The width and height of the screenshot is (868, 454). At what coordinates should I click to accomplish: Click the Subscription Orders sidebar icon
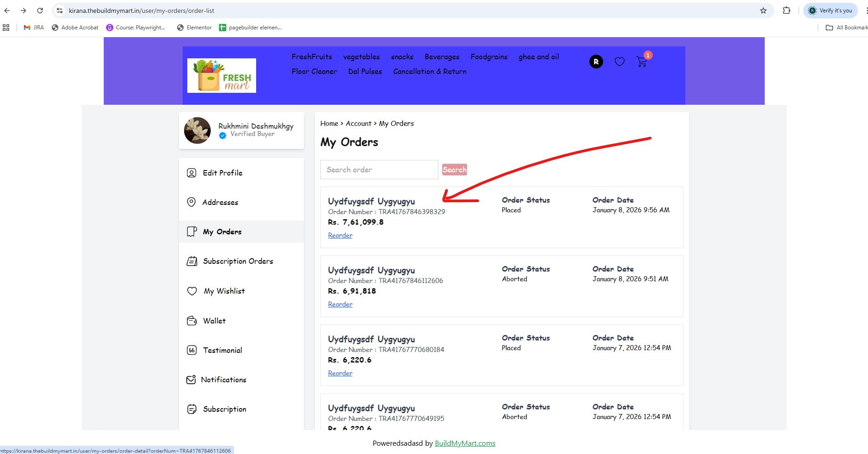click(x=192, y=261)
